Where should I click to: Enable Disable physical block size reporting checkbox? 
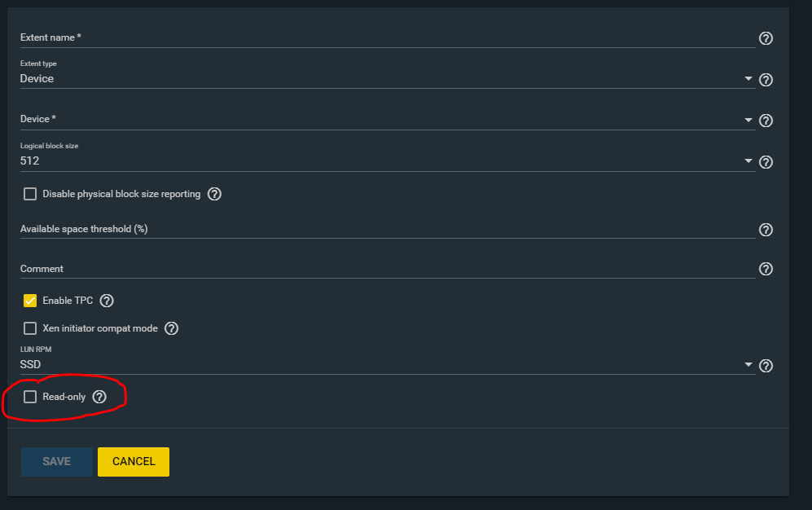(30, 194)
